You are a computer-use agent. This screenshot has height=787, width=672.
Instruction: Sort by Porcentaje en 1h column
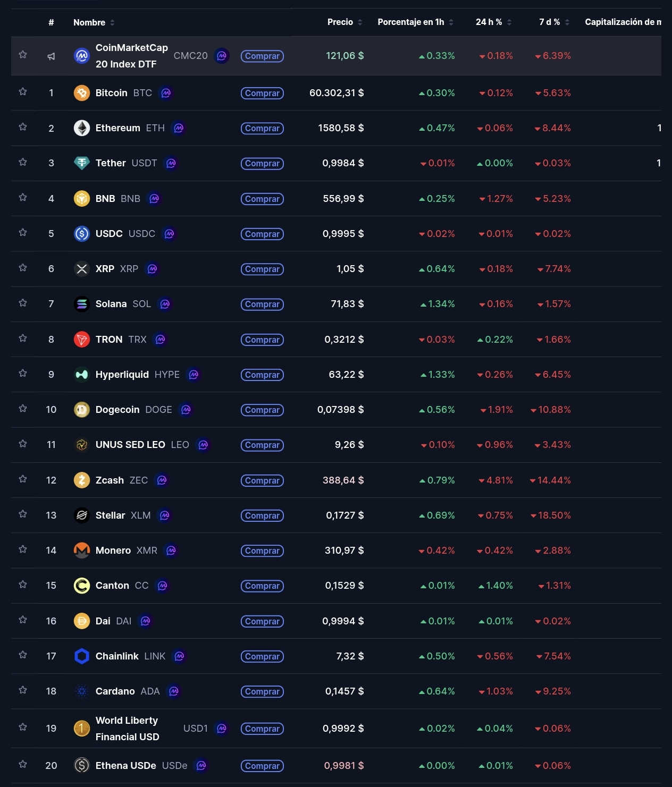click(415, 22)
